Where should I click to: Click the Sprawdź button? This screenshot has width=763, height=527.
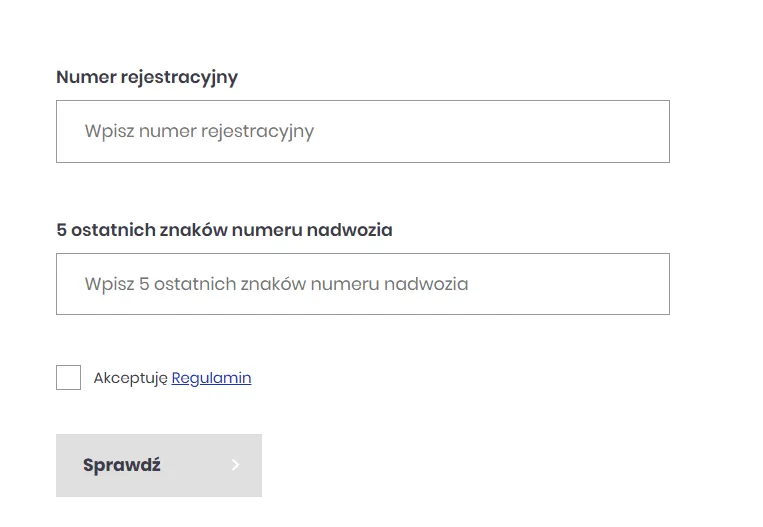click(x=159, y=465)
